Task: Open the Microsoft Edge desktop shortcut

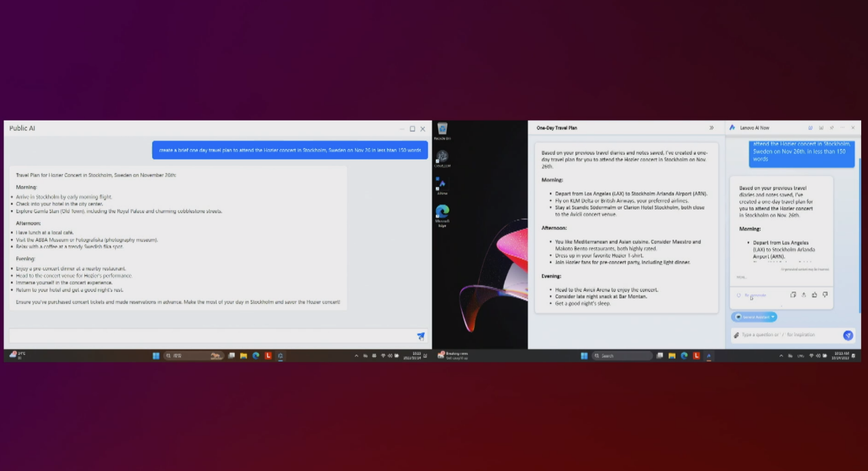Action: pos(443,215)
